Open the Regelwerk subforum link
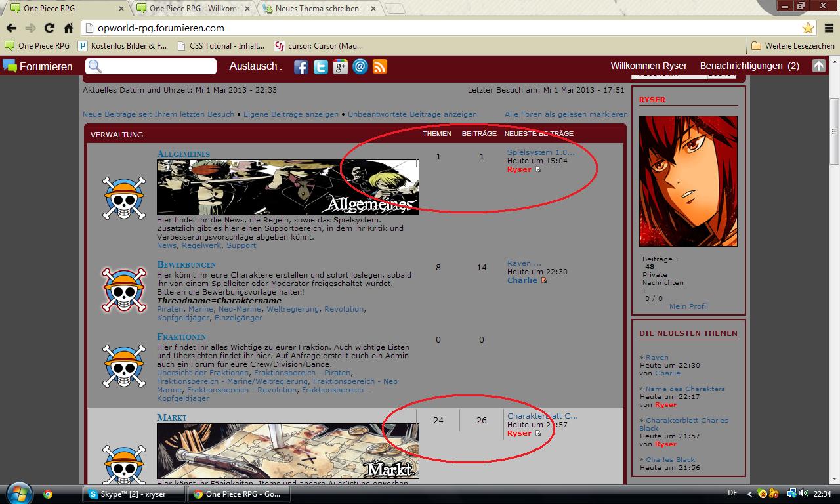This screenshot has width=840, height=504. coord(201,245)
